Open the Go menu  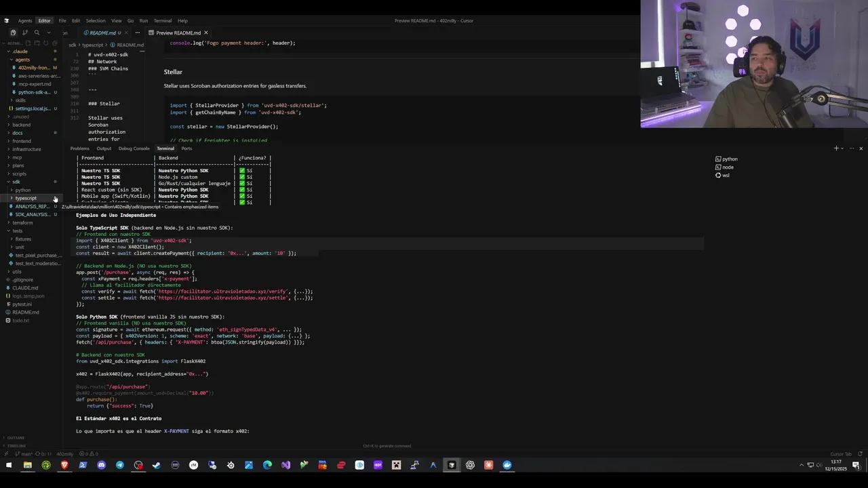130,20
